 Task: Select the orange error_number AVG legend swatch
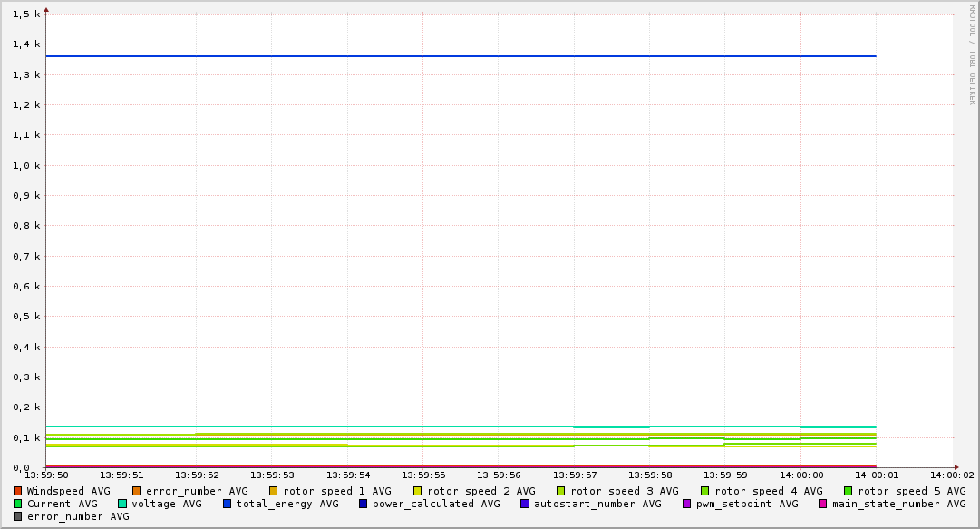137,491
